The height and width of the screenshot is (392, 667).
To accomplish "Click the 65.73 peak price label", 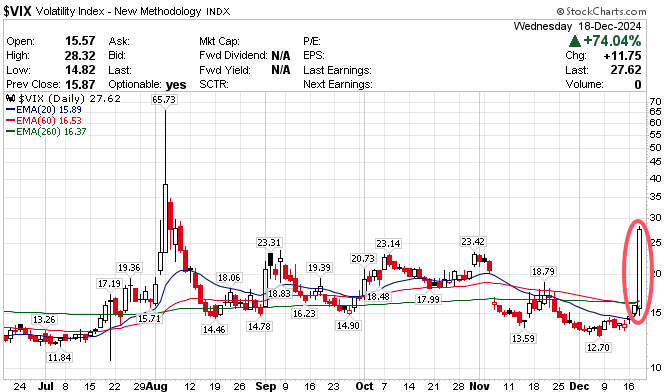I will (164, 99).
